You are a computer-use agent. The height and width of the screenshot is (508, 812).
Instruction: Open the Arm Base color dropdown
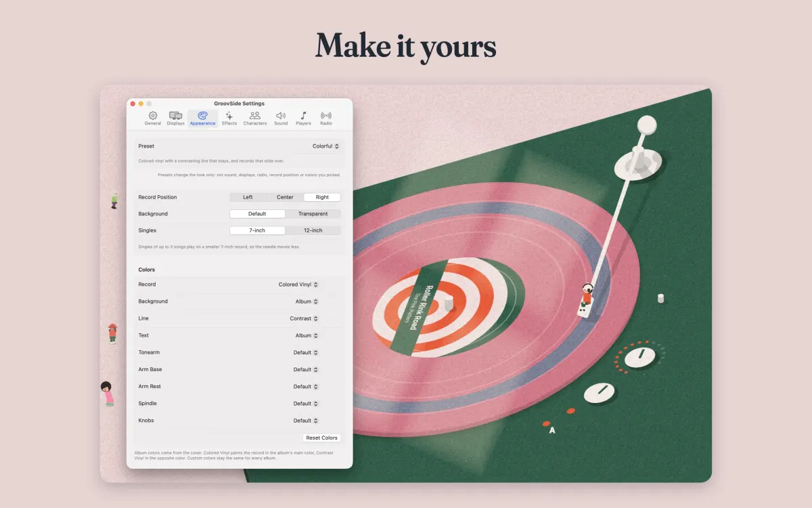[306, 370]
